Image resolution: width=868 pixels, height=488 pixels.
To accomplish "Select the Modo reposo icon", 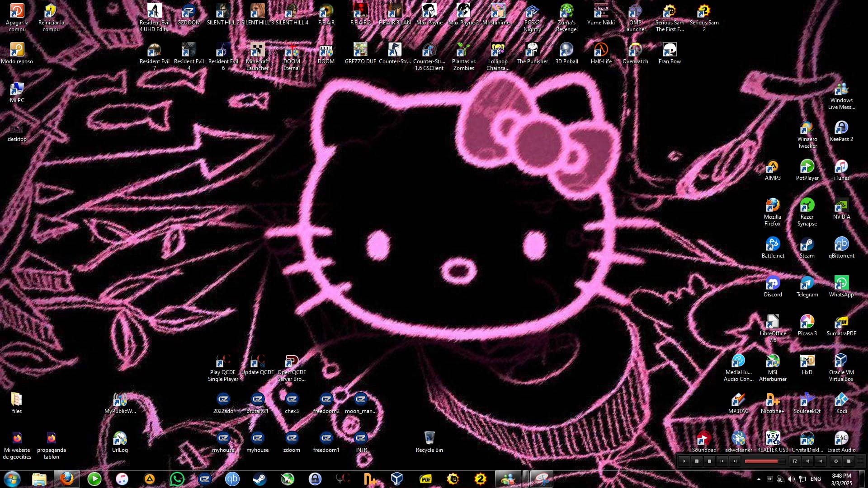I will coord(17,53).
